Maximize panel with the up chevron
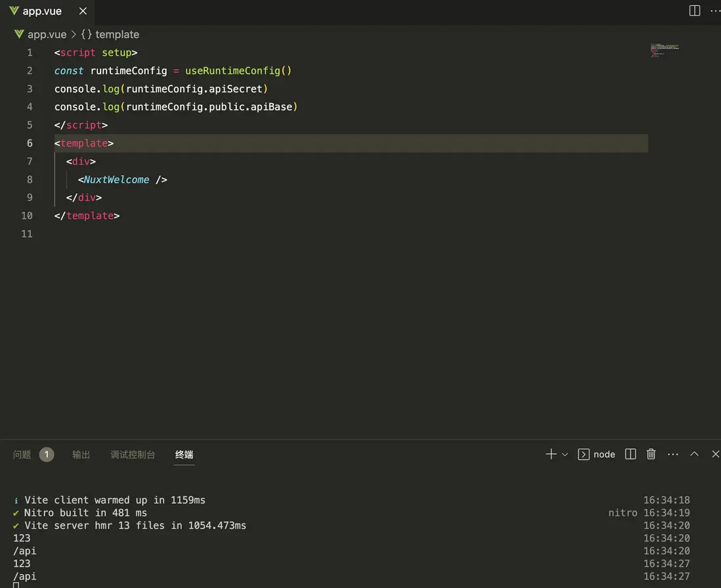 point(694,454)
